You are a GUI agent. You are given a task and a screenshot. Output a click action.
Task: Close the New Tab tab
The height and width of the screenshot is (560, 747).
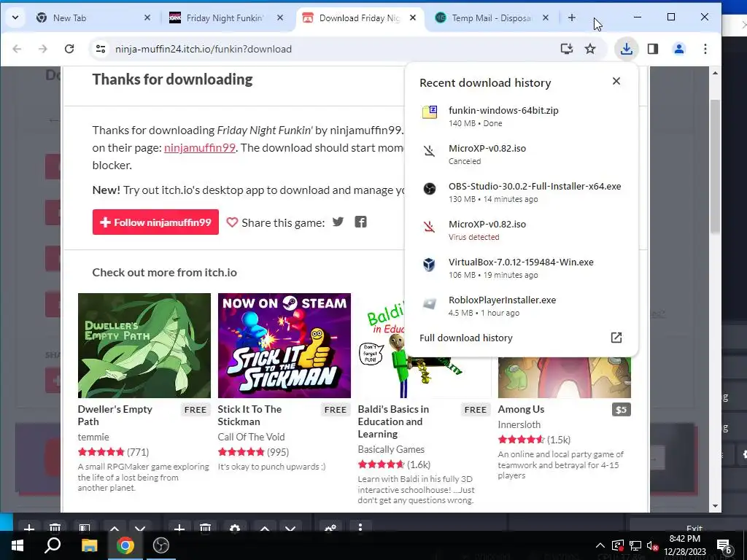(147, 17)
